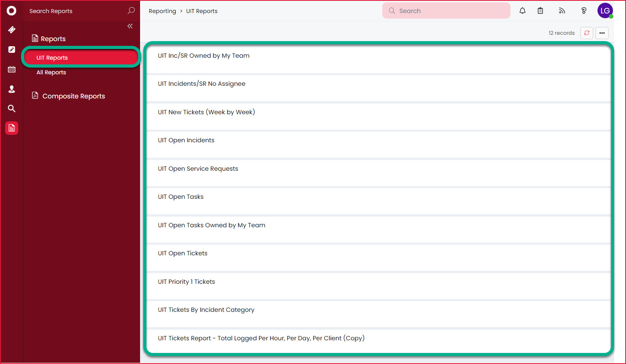626x364 pixels.
Task: Open the LG user avatar menu
Action: (605, 11)
